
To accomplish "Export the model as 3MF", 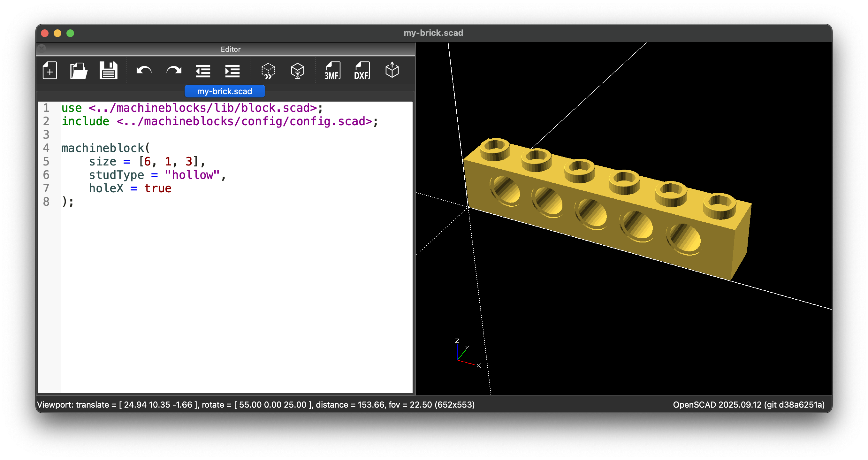I will [x=332, y=71].
